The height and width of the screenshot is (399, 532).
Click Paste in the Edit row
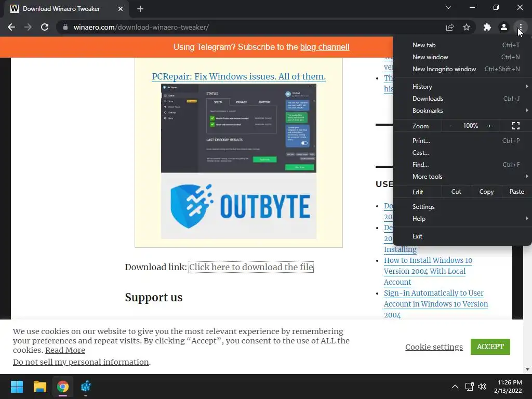click(517, 192)
